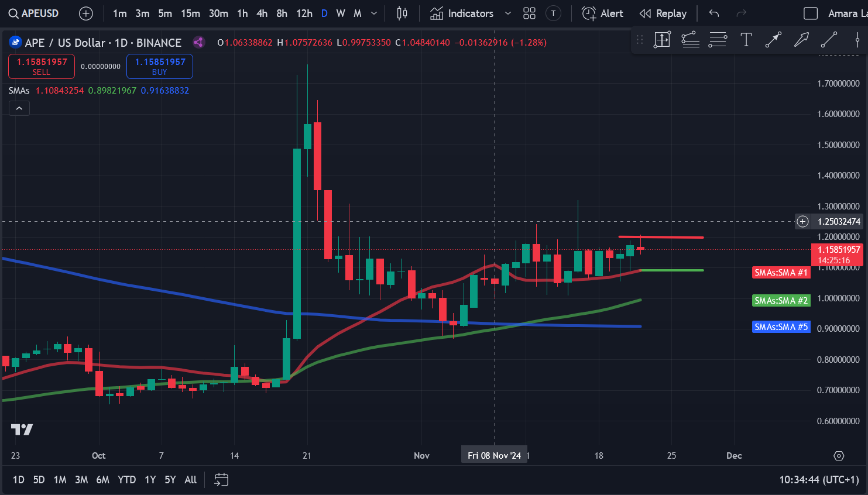Add alert at crosshair price 1.25032474

coord(802,221)
